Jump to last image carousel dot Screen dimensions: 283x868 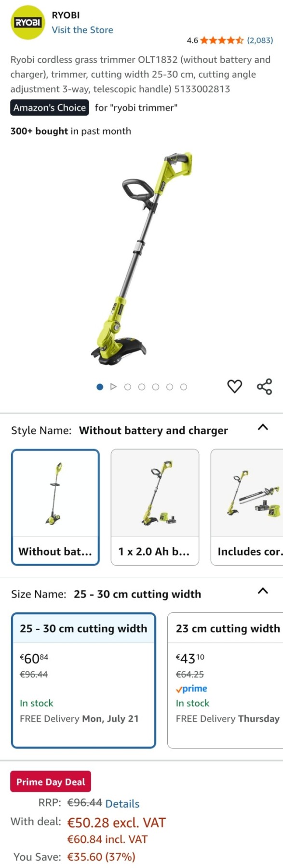tap(184, 387)
